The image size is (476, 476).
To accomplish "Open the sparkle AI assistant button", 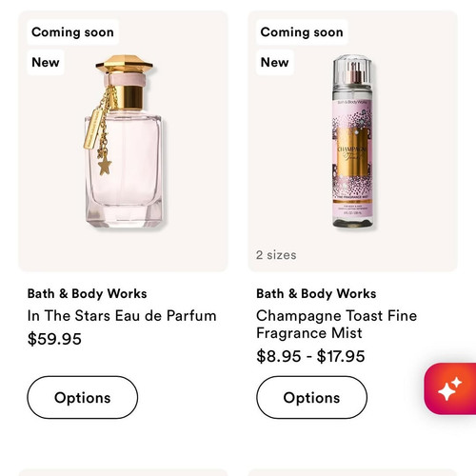I will (x=450, y=388).
